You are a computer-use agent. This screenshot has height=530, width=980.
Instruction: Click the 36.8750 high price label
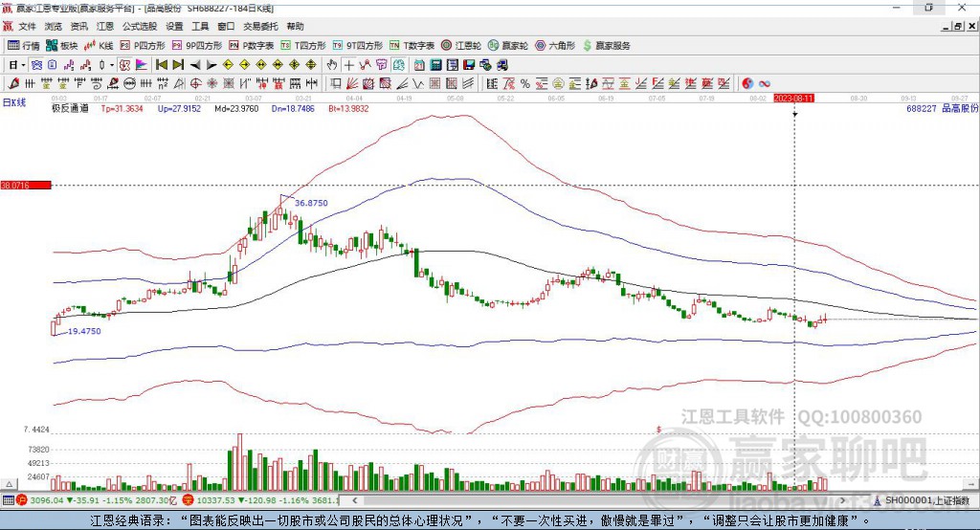[x=311, y=203]
